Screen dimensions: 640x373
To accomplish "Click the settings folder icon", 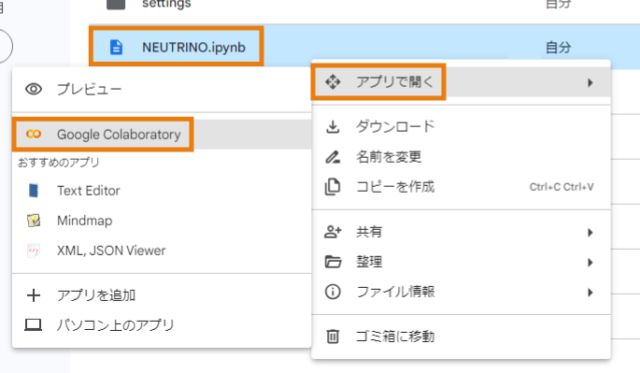I will [116, 4].
